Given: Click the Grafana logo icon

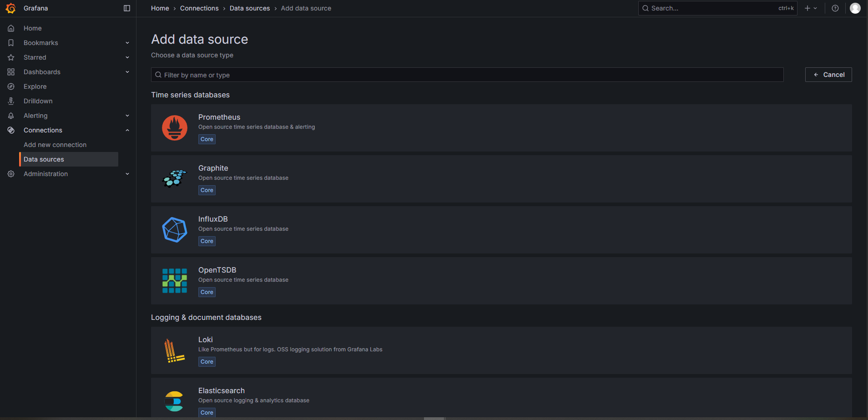Looking at the screenshot, I should 10,8.
